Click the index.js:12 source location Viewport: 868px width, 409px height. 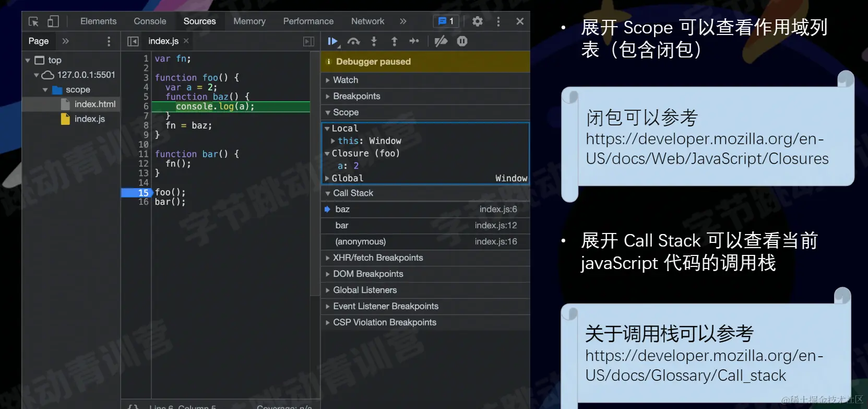pos(496,226)
